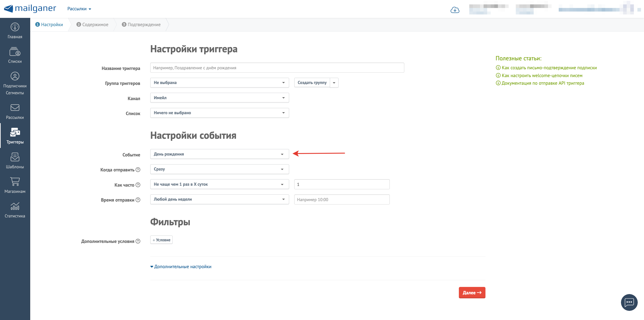The image size is (644, 320).
Task: Expand Дополнительные настройки section
Action: click(181, 267)
